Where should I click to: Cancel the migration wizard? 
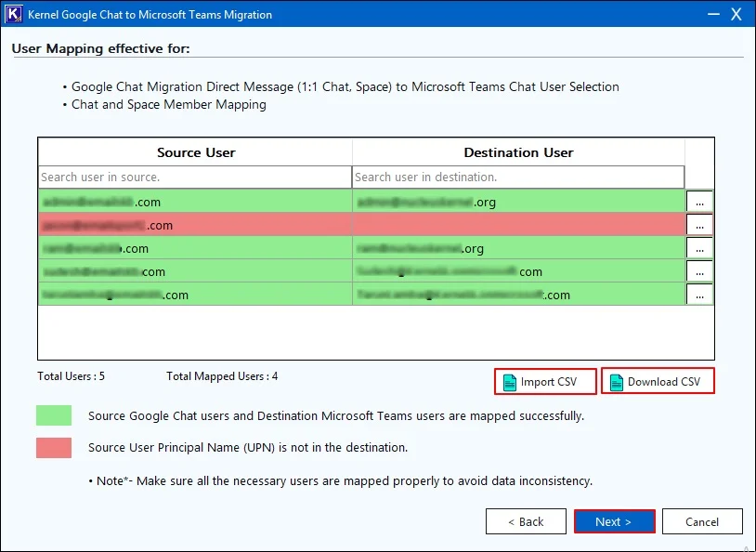(702, 521)
